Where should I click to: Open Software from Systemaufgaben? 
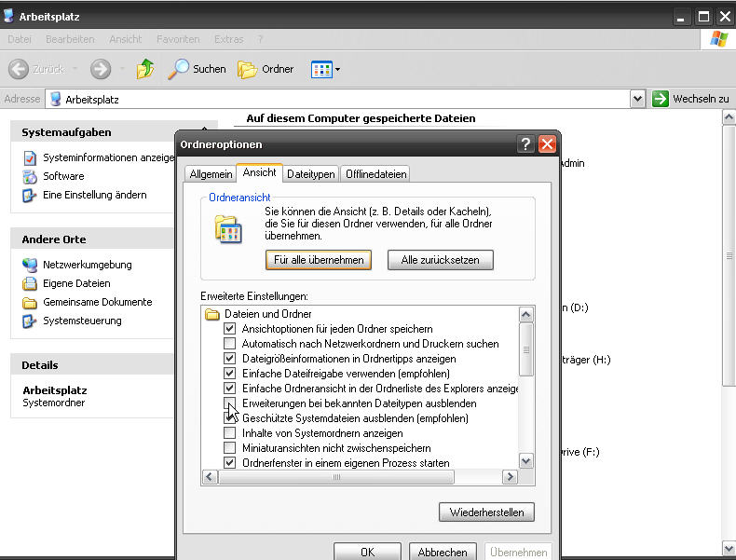coord(62,176)
